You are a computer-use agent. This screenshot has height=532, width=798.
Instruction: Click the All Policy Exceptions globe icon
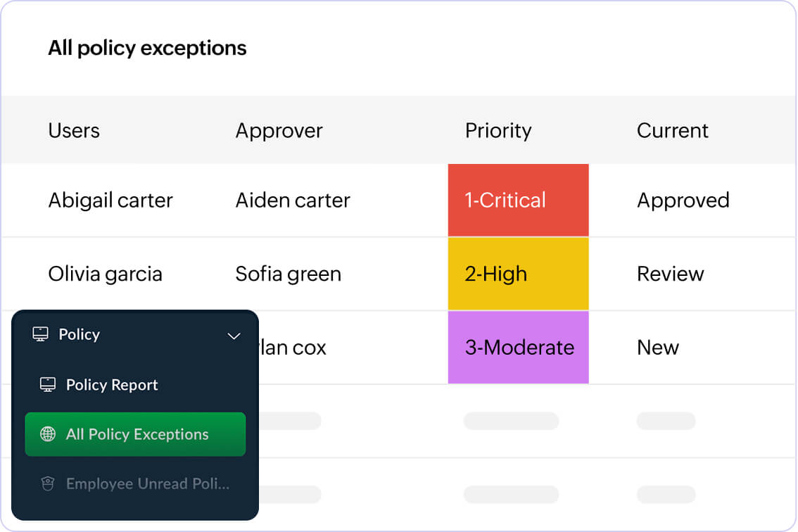coord(47,434)
